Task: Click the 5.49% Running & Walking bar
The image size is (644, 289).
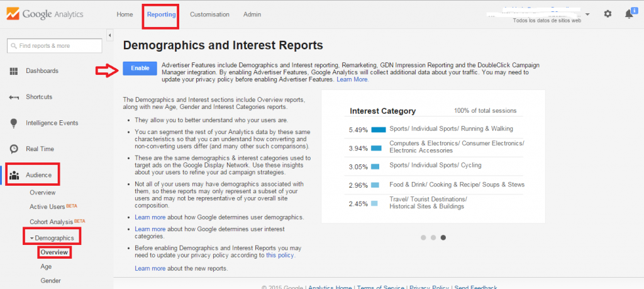Action: (378, 130)
